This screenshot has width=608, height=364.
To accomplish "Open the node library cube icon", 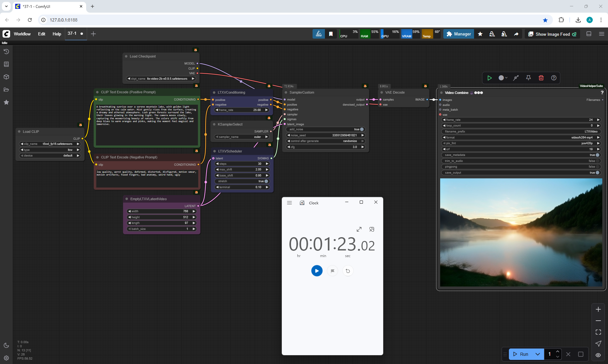I will point(6,77).
